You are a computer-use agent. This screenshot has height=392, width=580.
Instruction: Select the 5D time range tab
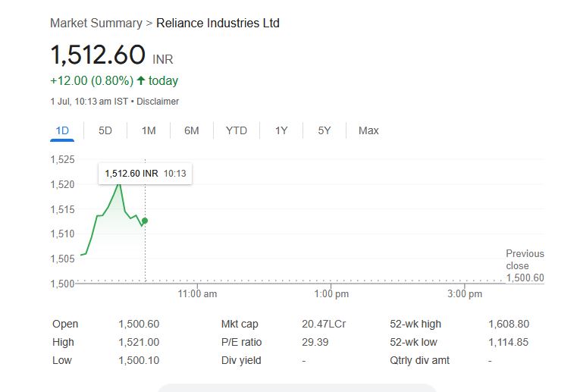pos(105,130)
